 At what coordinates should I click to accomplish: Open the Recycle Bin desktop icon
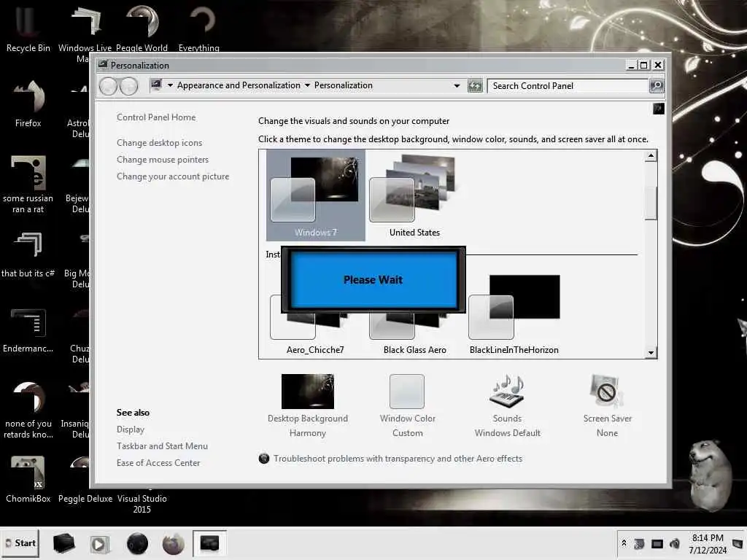coord(28,28)
